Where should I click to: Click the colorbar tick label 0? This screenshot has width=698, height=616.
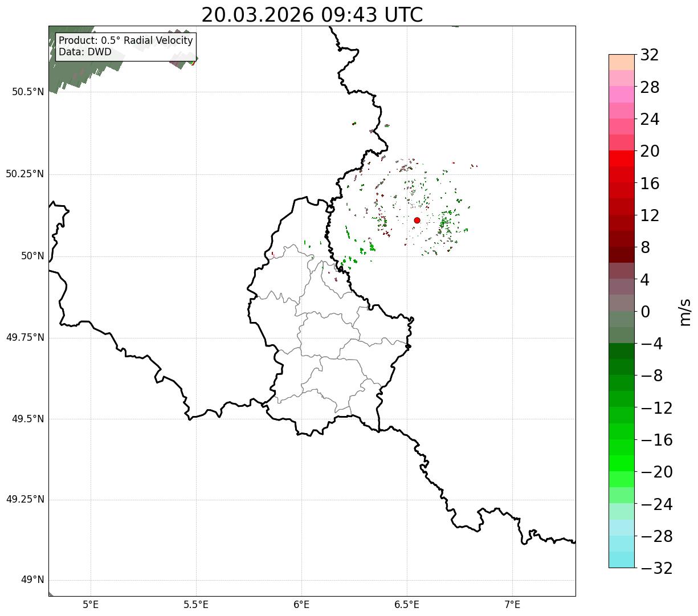(x=645, y=312)
